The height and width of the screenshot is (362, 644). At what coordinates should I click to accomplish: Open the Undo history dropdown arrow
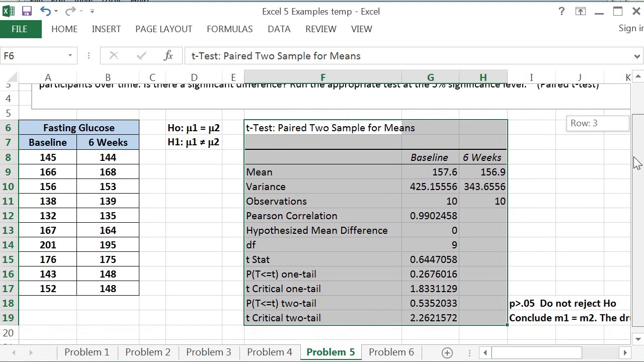point(56,11)
